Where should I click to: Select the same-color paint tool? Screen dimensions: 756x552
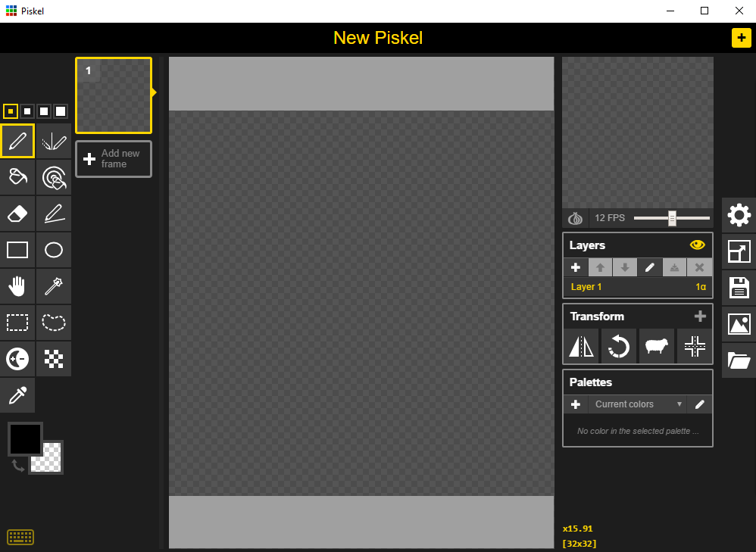click(x=54, y=177)
